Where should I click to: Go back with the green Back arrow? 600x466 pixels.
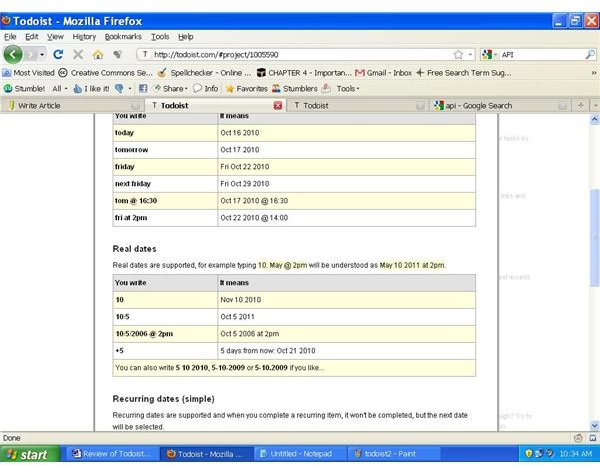pos(13,55)
